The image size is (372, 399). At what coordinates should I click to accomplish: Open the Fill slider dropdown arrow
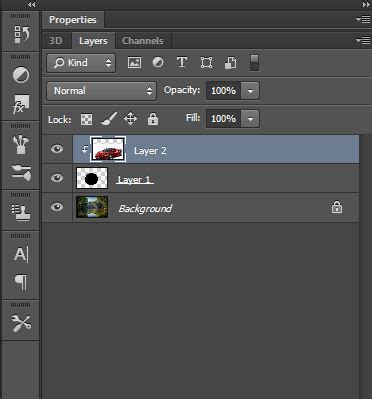pos(250,119)
